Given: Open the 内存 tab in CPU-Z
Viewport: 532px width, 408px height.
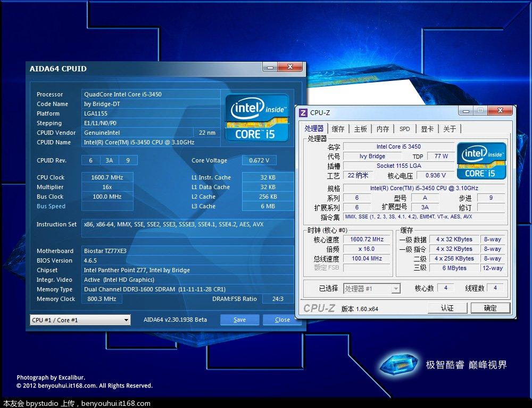Looking at the screenshot, I should tap(383, 129).
